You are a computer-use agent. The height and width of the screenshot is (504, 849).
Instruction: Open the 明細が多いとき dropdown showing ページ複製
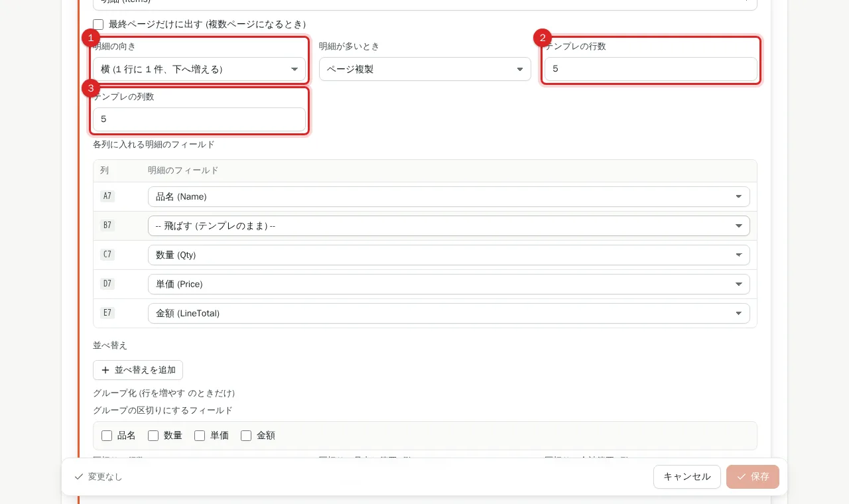tap(425, 69)
